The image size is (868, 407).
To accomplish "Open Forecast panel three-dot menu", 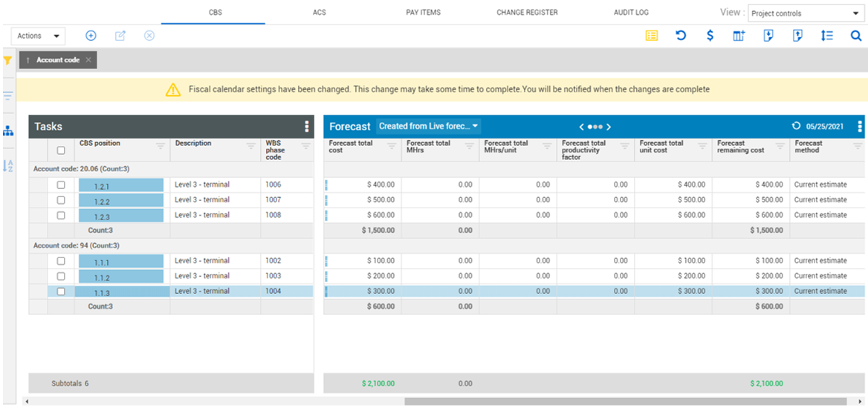I will tap(860, 126).
